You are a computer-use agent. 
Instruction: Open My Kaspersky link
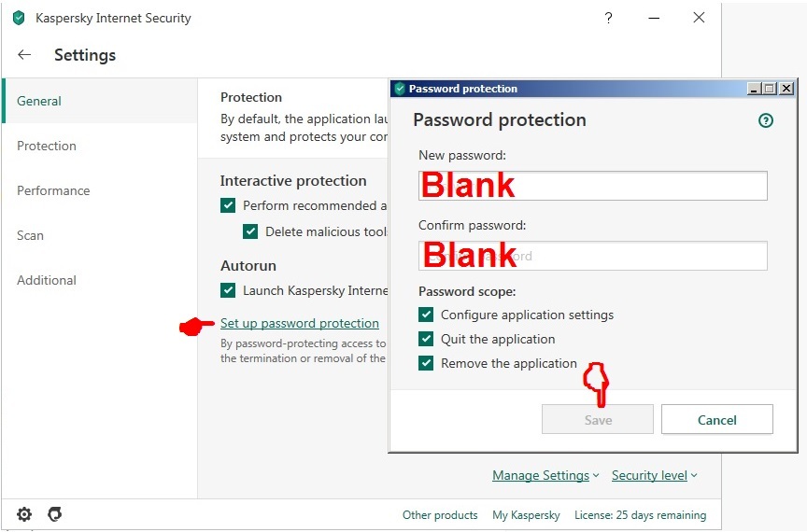[x=526, y=515]
